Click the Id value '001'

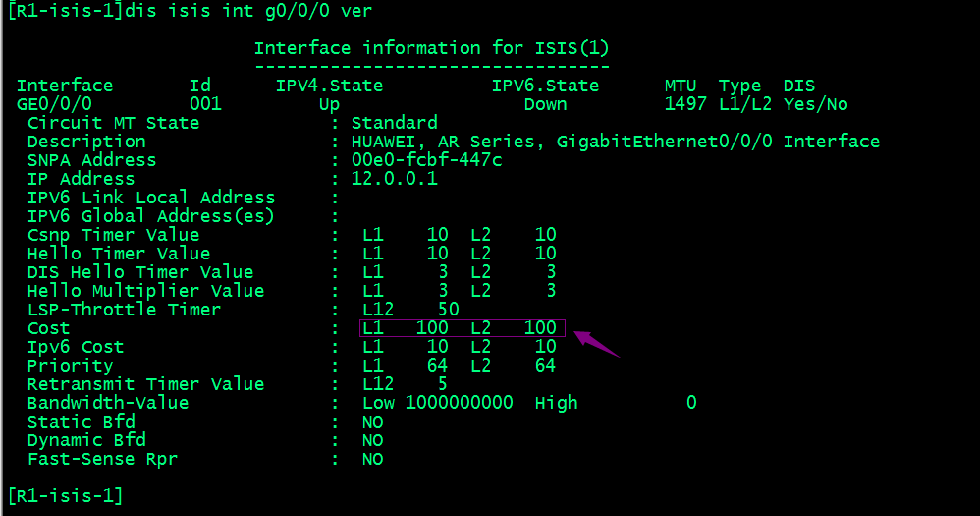(205, 104)
